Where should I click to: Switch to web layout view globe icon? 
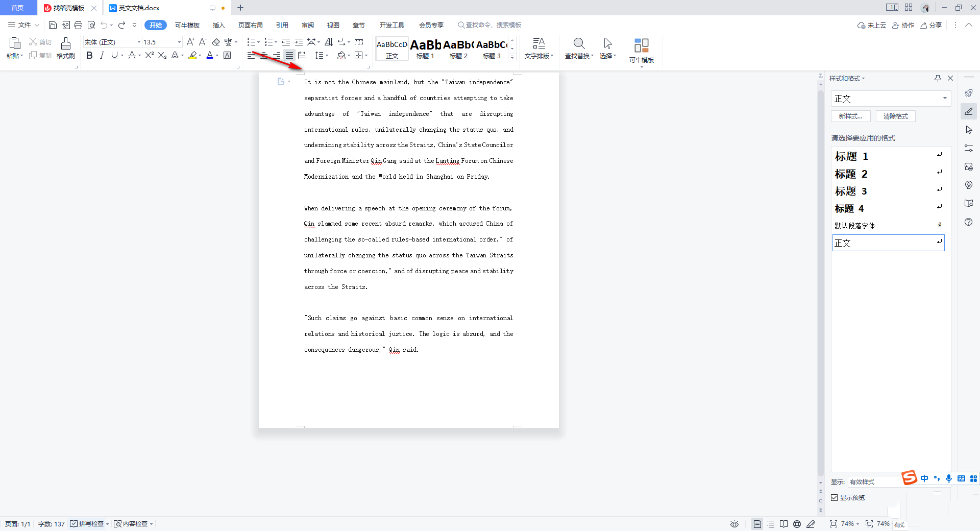pos(797,524)
